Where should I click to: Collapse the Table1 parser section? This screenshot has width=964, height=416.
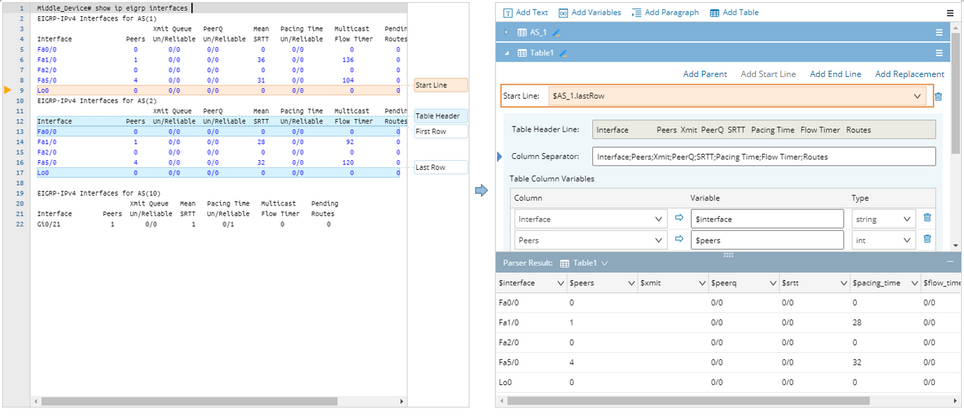tap(505, 53)
